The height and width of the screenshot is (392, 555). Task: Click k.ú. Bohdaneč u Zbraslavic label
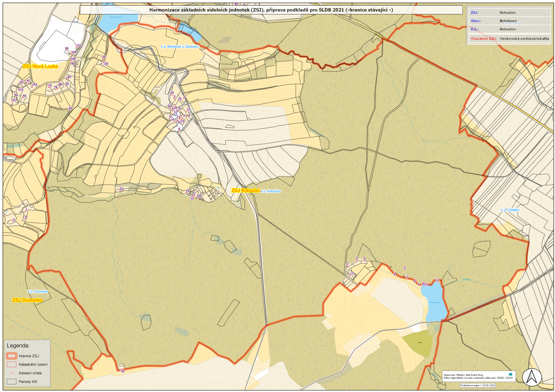click(180, 46)
